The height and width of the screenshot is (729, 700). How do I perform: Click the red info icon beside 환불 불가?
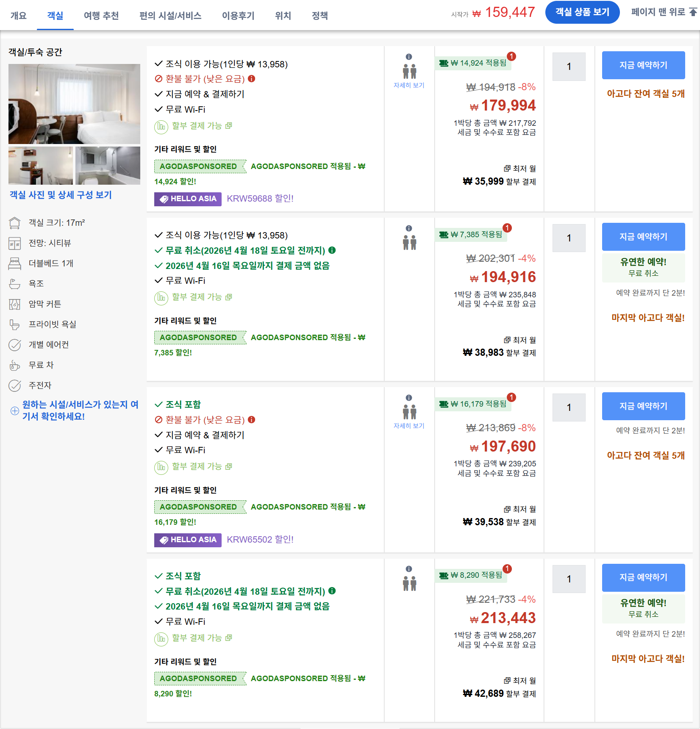(252, 79)
